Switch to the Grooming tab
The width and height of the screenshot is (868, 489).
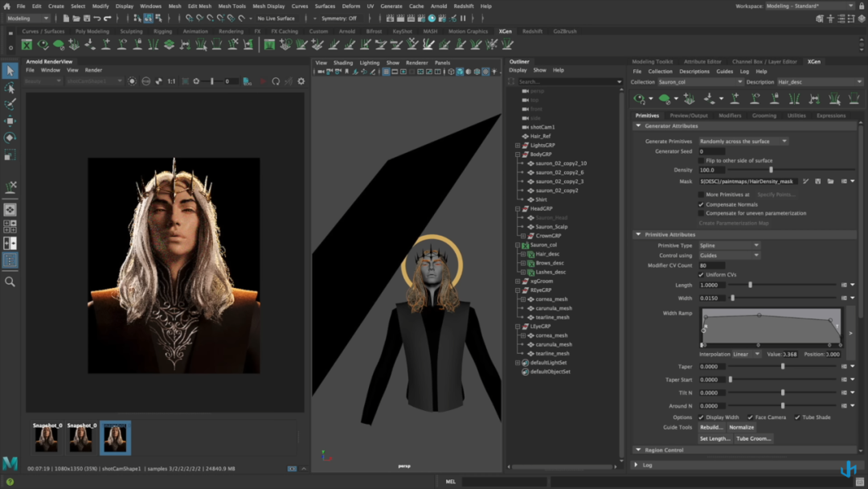764,116
